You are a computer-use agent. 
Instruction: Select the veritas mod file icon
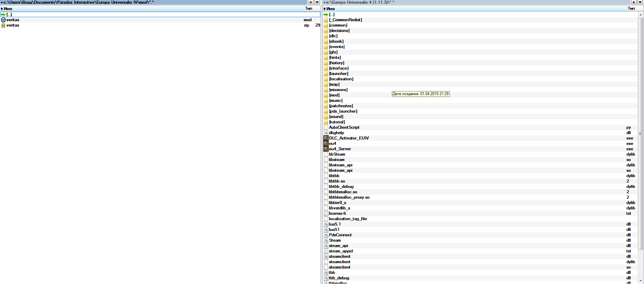(x=3, y=20)
